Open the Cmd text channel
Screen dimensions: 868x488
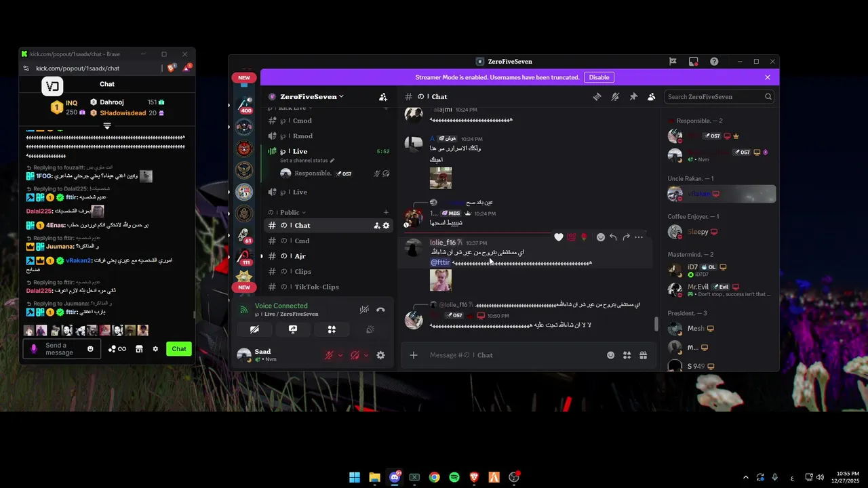tap(328, 241)
